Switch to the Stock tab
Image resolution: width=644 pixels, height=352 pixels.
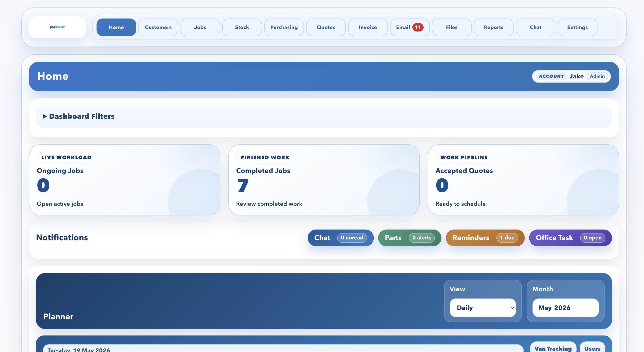[x=242, y=27]
